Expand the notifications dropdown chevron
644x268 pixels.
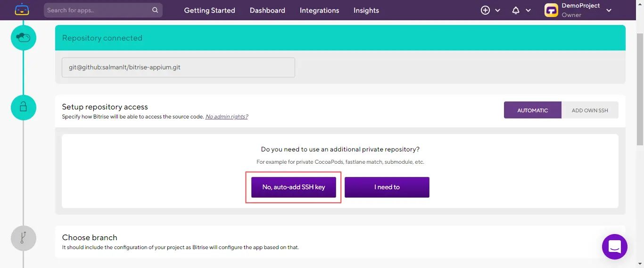point(528,10)
